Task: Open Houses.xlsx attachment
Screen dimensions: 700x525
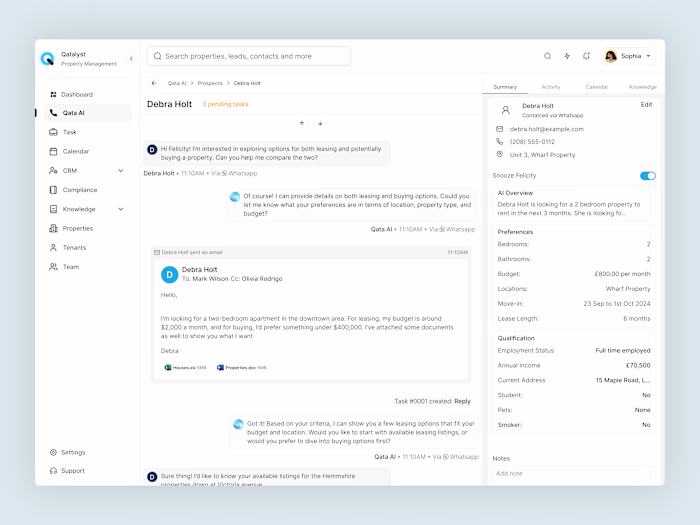Action: coord(185,368)
